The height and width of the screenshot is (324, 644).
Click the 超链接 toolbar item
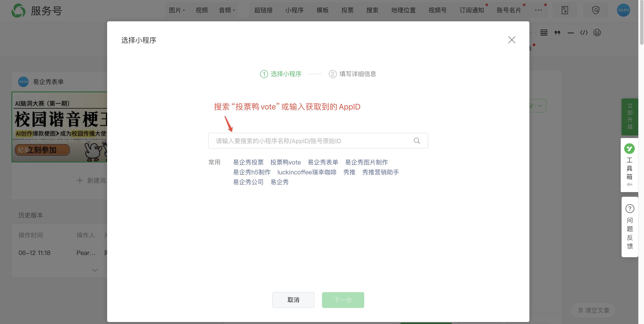(263, 10)
